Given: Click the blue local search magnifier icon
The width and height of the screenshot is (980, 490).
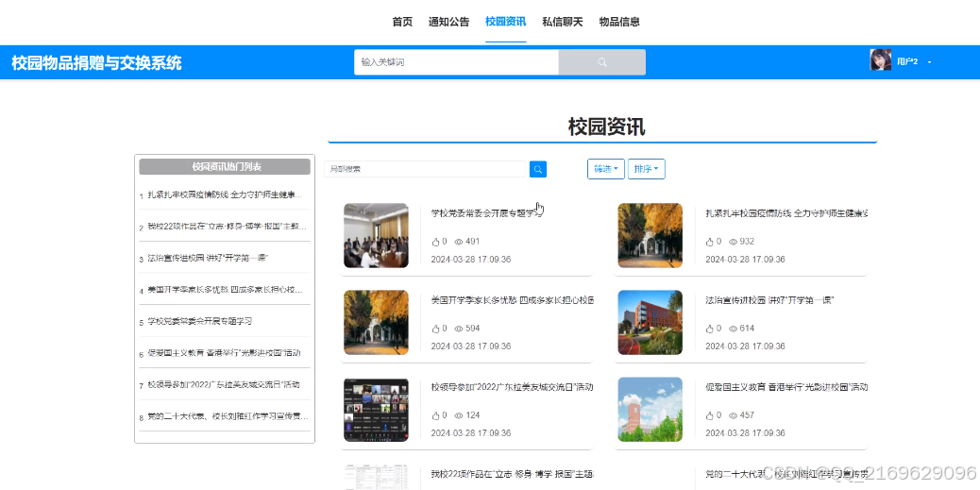Looking at the screenshot, I should (538, 169).
